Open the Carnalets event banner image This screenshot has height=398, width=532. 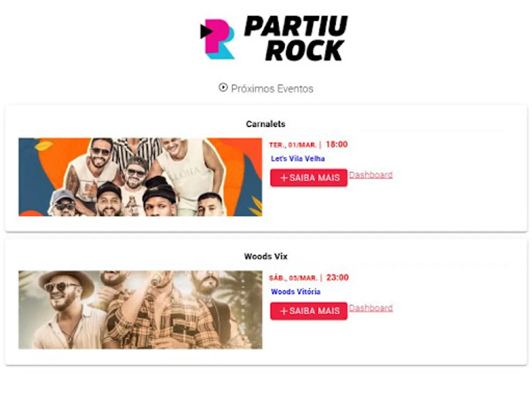click(x=141, y=177)
